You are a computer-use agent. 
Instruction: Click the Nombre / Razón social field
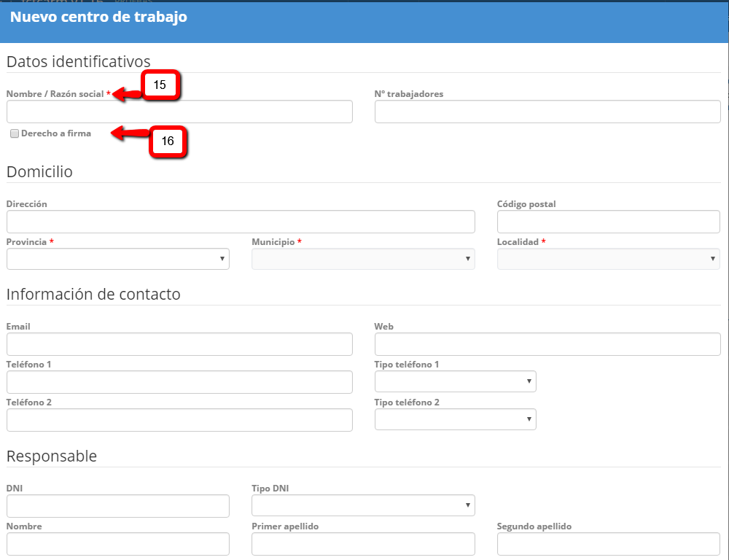[x=179, y=112]
